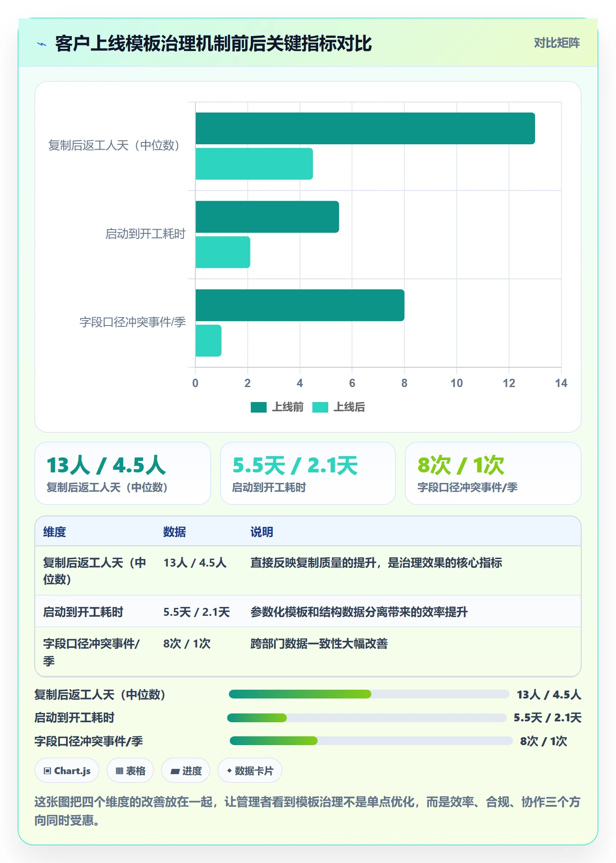
Task: Select the 表格 tag chip
Action: [x=130, y=771]
